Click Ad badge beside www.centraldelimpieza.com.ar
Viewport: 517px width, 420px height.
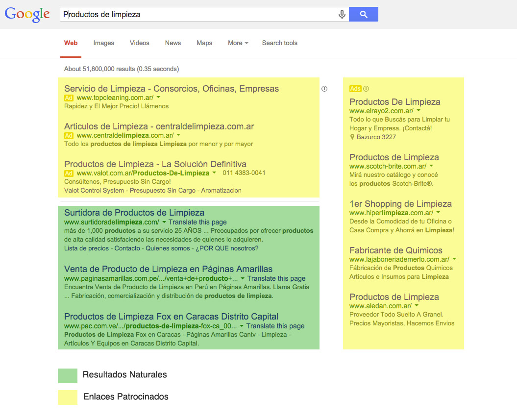(x=69, y=135)
